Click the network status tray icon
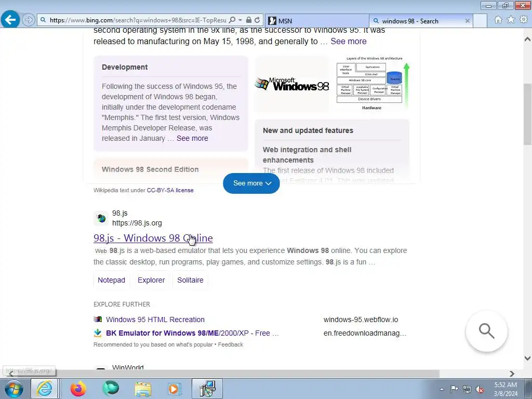532x399 pixels. coord(467,389)
